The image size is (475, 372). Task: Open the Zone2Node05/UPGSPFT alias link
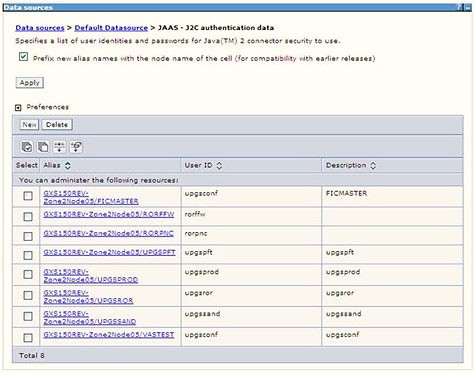coord(109,252)
